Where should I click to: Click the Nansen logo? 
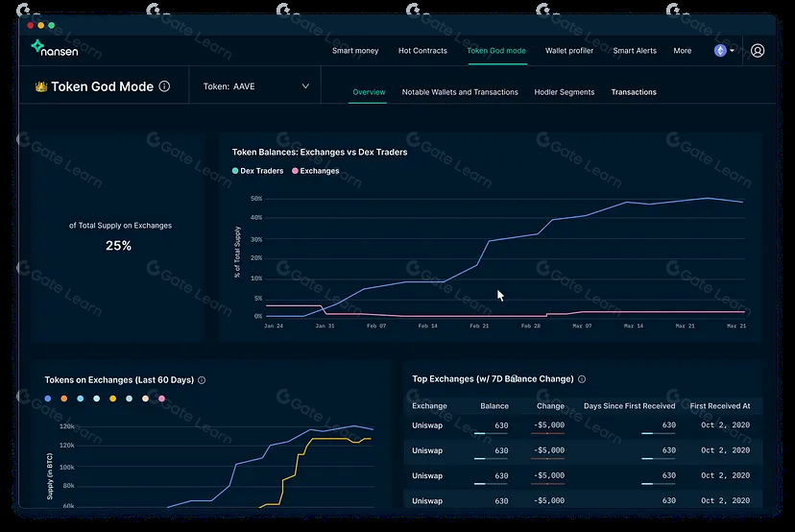pos(55,48)
